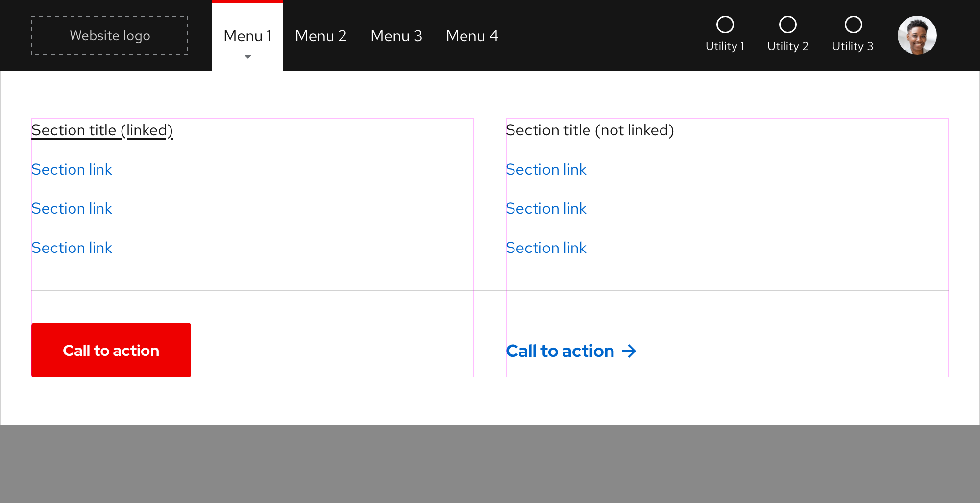Expand the dropdown arrow under Menu 1

point(247,57)
